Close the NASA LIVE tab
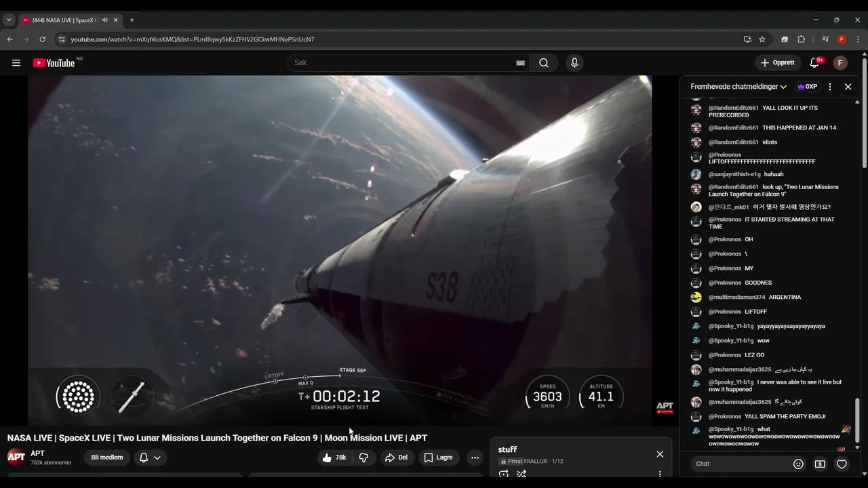The height and width of the screenshot is (488, 868). (x=115, y=20)
